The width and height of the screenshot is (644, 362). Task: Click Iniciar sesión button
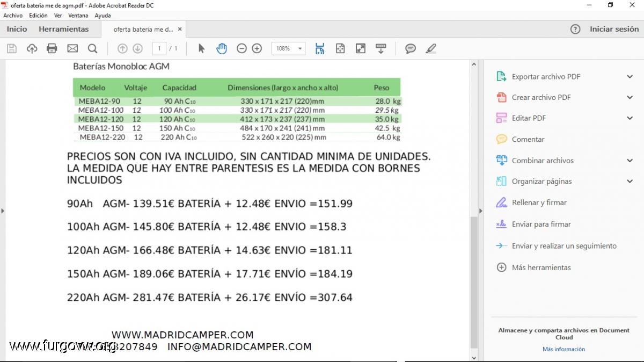pyautogui.click(x=614, y=29)
